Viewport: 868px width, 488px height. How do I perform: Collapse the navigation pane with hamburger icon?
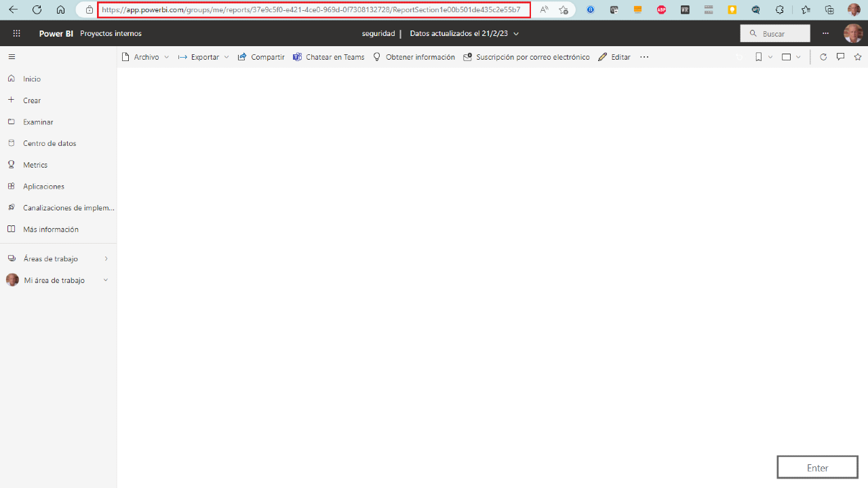point(12,57)
